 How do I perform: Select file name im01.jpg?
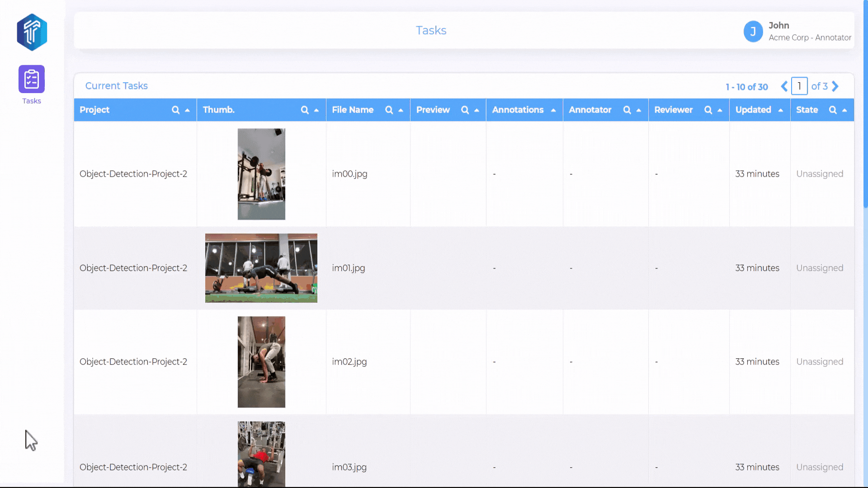(349, 268)
